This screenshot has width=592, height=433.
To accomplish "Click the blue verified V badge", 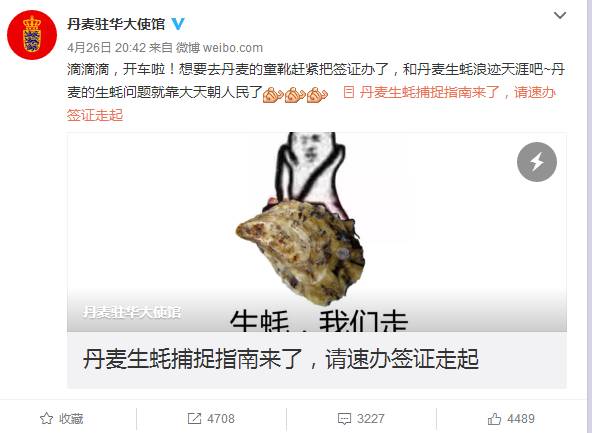I will pos(178,24).
